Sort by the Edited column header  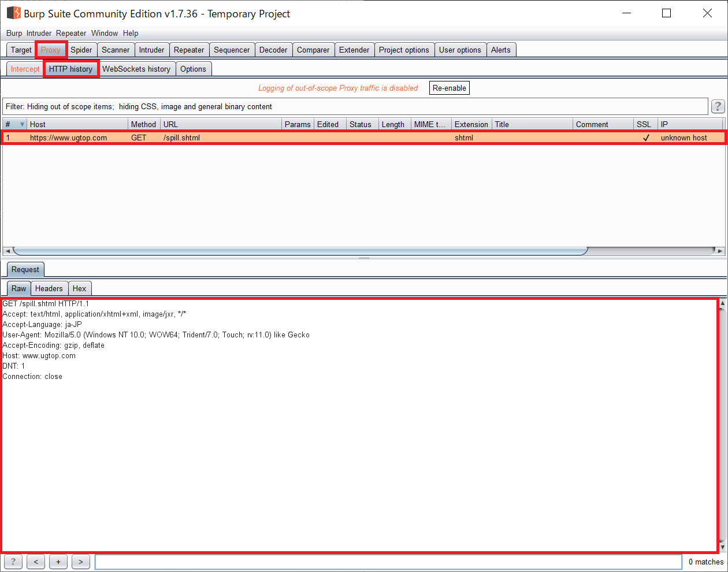330,124
